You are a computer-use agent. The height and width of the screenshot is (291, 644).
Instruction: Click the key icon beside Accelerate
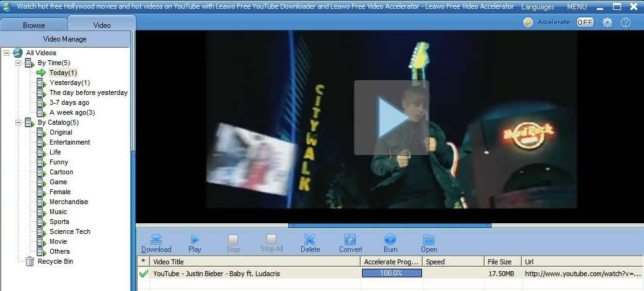coord(528,22)
